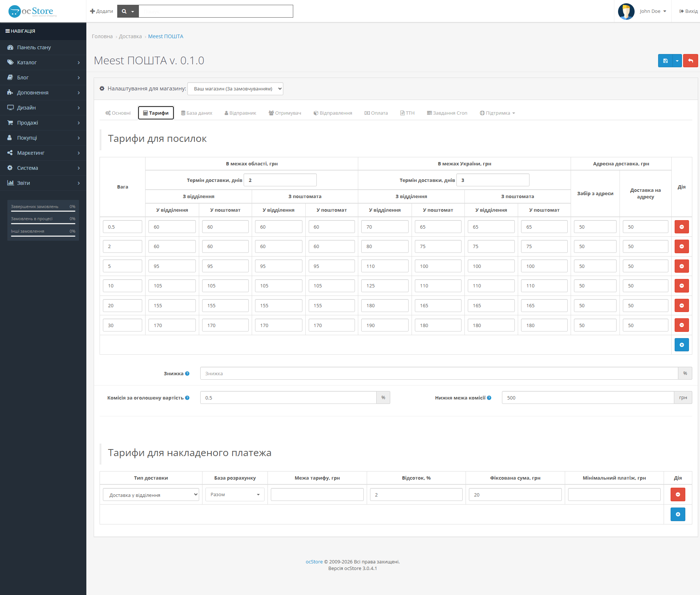Add a new parcel tariff row
The height and width of the screenshot is (595, 700).
tap(682, 345)
